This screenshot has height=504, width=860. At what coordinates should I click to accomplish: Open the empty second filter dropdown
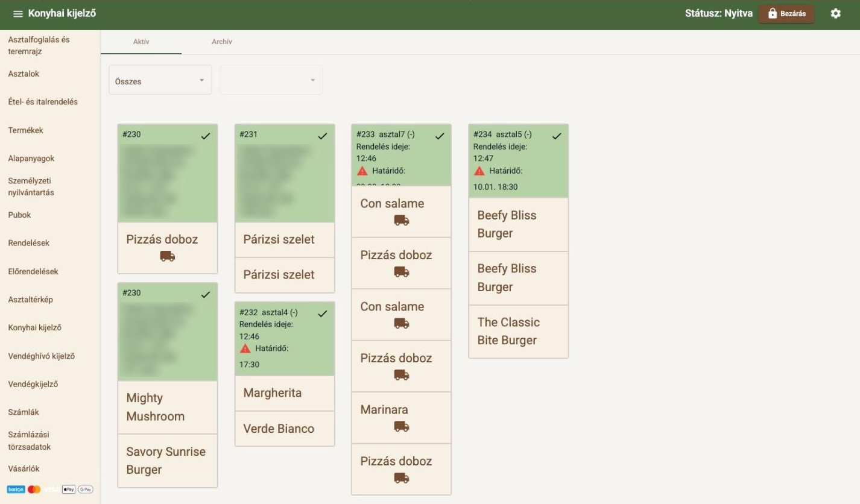point(271,80)
